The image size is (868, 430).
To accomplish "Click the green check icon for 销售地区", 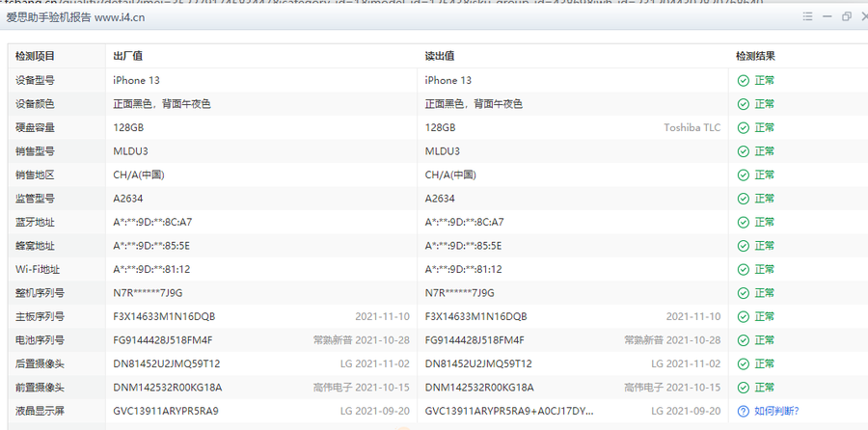I will [x=743, y=175].
